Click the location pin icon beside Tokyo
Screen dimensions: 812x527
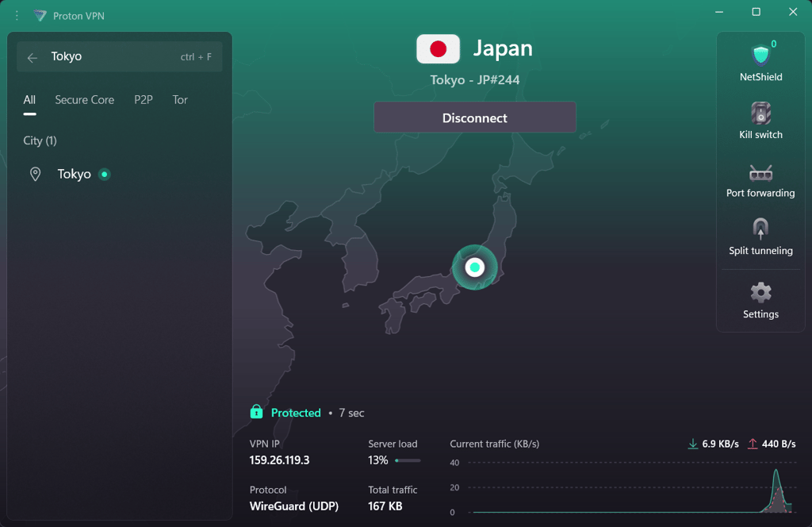(35, 174)
